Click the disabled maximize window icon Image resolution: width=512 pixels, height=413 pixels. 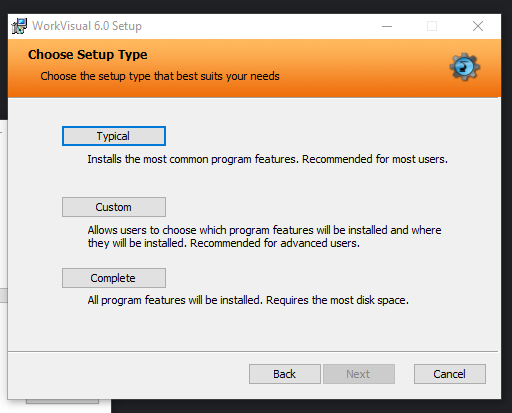tap(432, 26)
